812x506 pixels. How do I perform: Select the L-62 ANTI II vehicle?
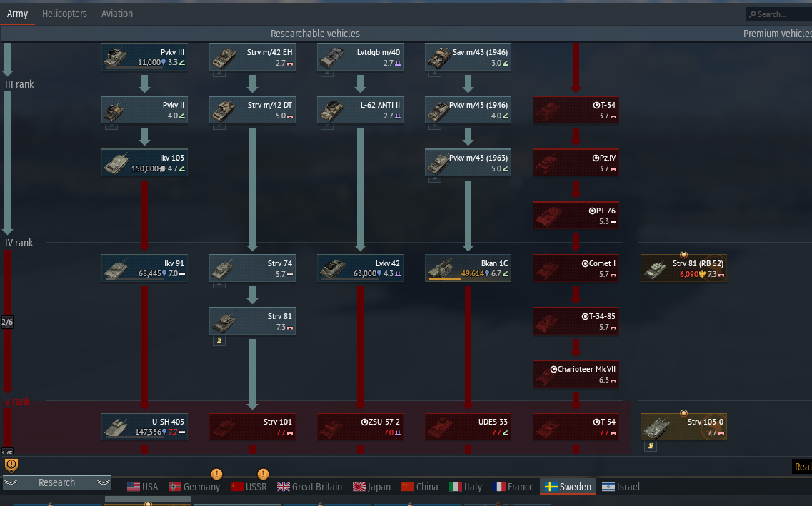[360, 110]
